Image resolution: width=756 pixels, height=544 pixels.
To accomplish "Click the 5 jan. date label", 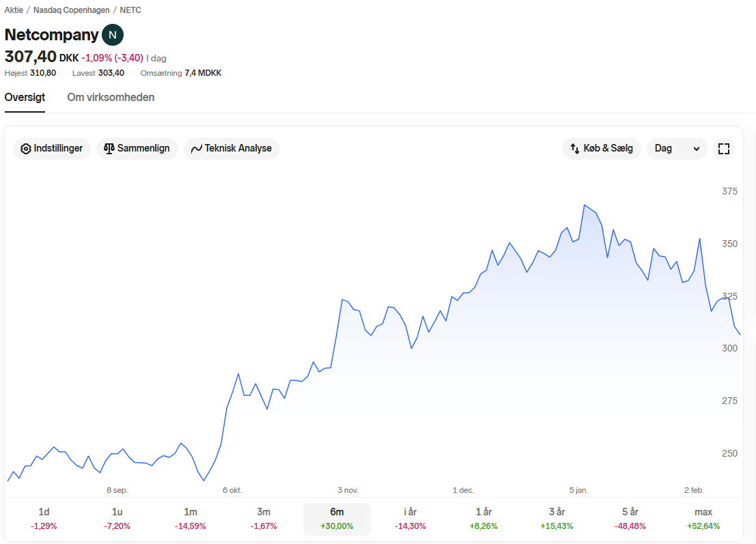I will tap(578, 490).
